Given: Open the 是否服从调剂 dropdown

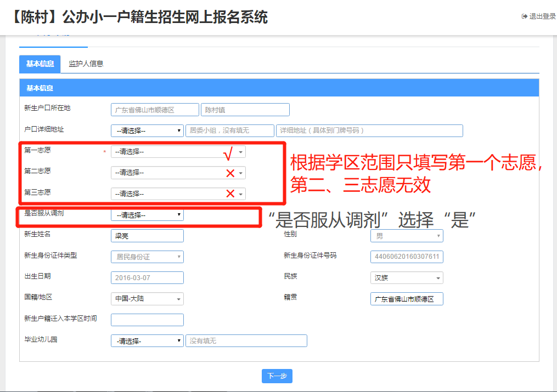Looking at the screenshot, I should coord(147,215).
